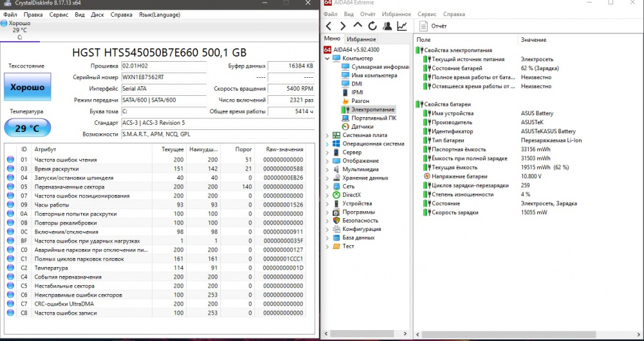
Task: Select Переназначенные сектора attribute row
Action: point(156,187)
